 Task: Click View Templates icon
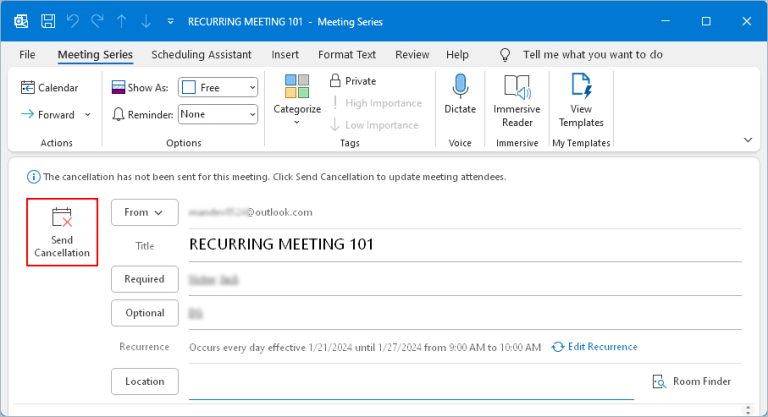[x=581, y=101]
